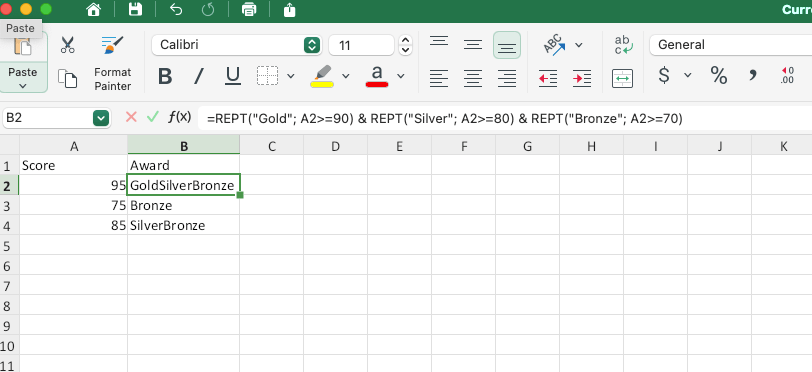Apply the yellow highlight fill color
Viewport: 812px width, 372px height.
(x=322, y=76)
